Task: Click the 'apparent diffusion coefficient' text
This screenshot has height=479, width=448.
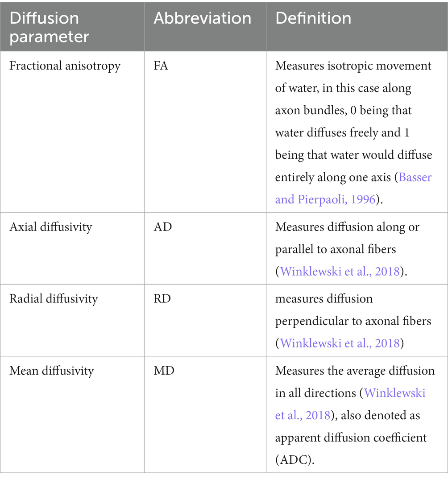Action: tap(351, 438)
